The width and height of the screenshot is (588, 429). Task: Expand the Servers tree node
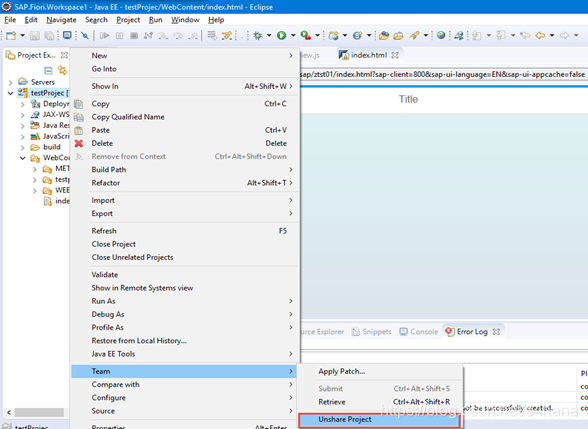[10, 82]
